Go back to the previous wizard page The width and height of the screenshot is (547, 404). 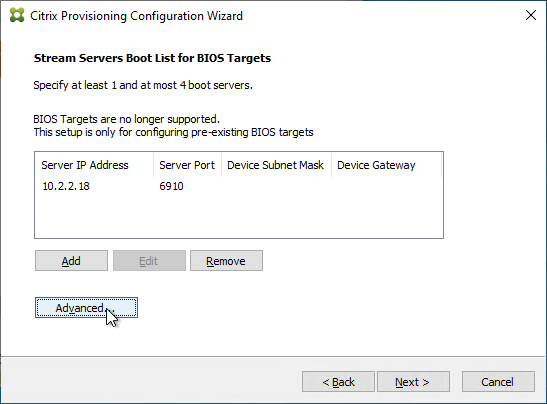pos(338,382)
